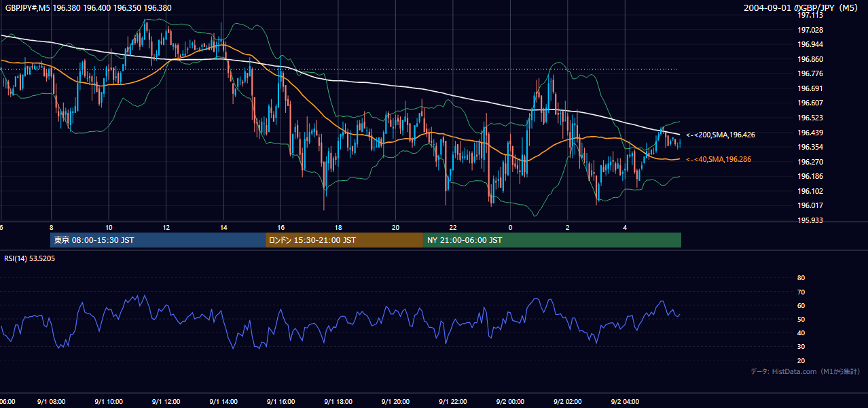
Task: Click the RSI scale value 50
Action: (801, 319)
